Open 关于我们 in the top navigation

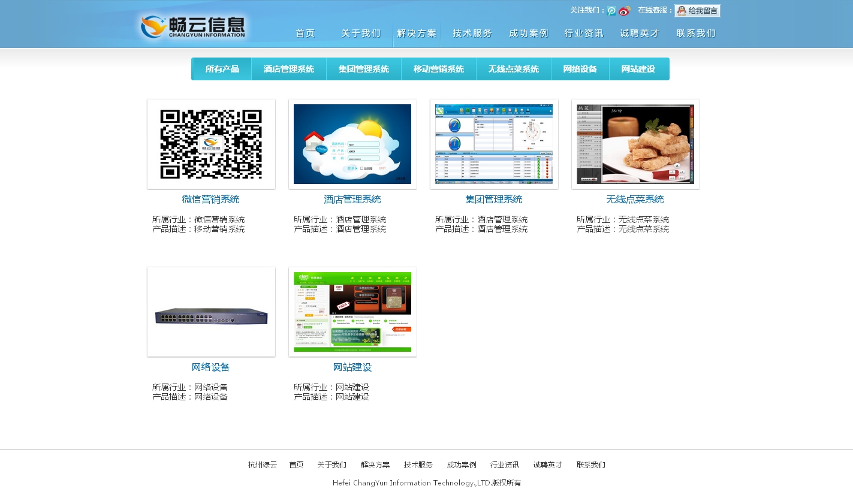tap(361, 34)
